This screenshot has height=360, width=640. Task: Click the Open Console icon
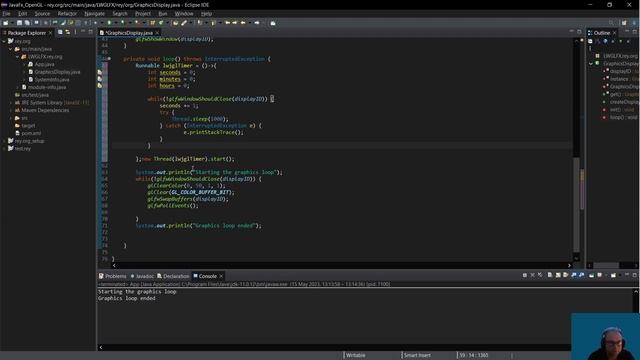[x=613, y=276]
